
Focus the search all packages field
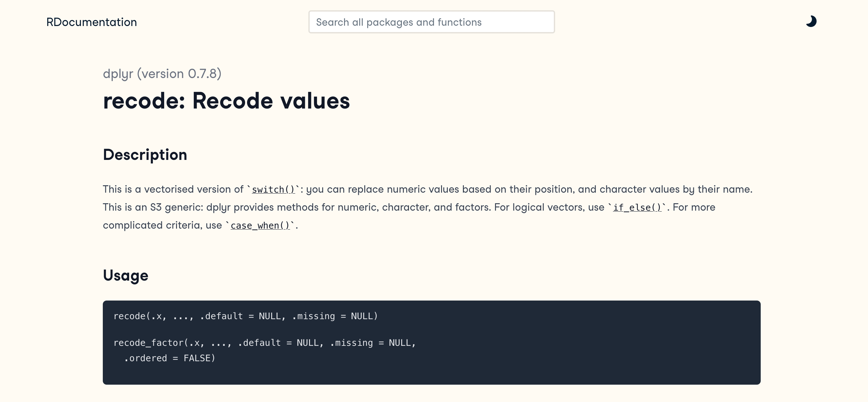click(431, 22)
